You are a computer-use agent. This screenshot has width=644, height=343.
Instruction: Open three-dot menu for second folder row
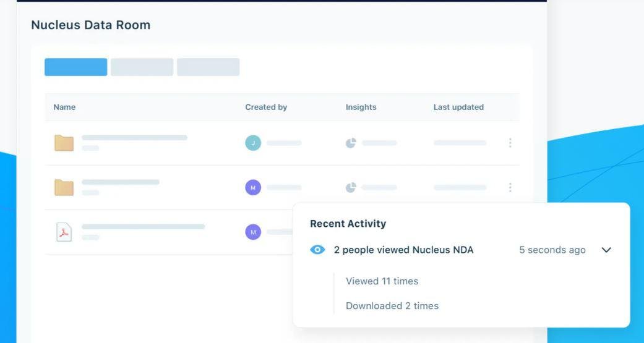pyautogui.click(x=510, y=187)
